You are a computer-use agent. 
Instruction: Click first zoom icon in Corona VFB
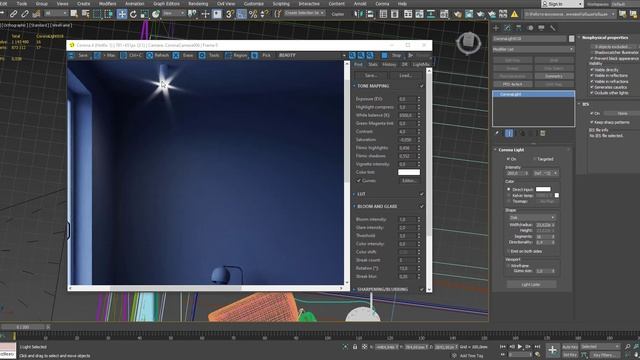(352, 56)
